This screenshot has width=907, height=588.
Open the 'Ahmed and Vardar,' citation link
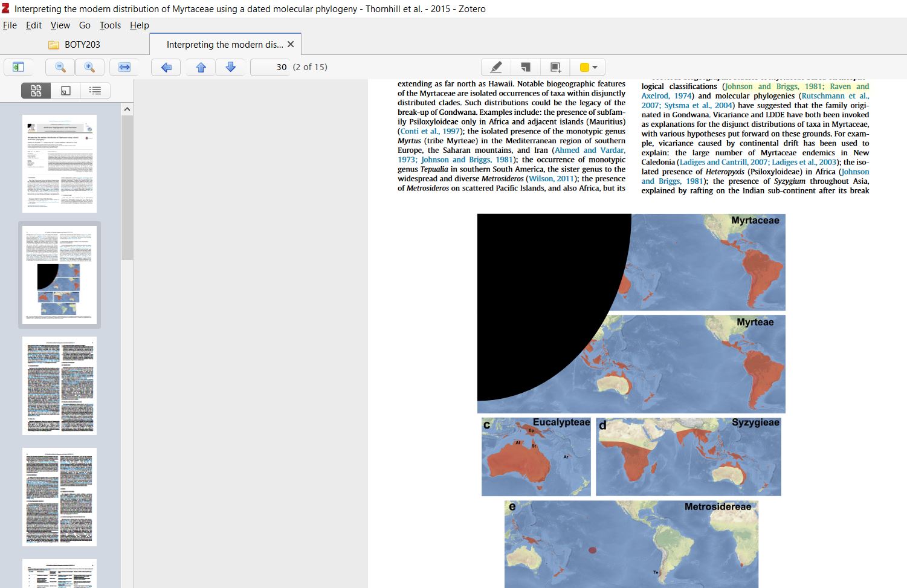coord(590,150)
